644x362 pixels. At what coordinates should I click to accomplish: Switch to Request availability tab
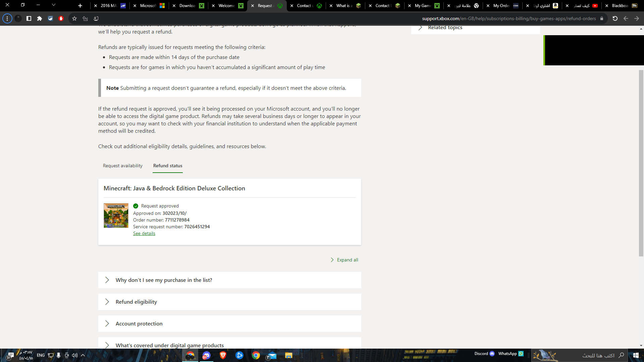(122, 166)
